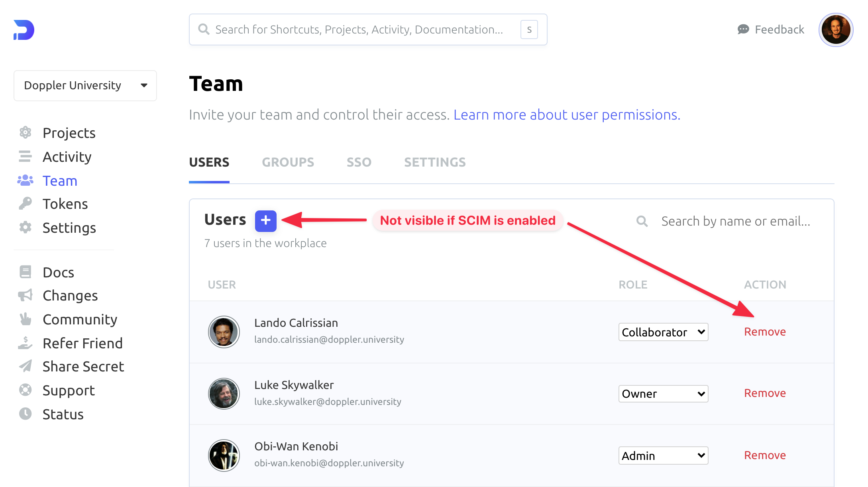Expand the Doppler University workplace dropdown
The width and height of the screenshot is (868, 487).
pos(85,86)
